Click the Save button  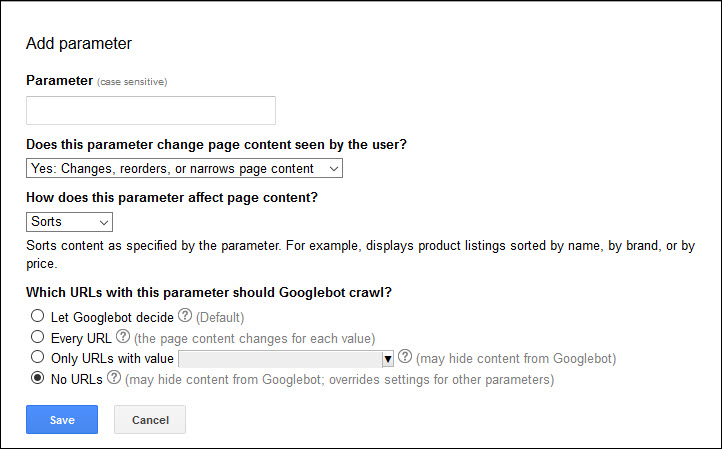(x=62, y=420)
